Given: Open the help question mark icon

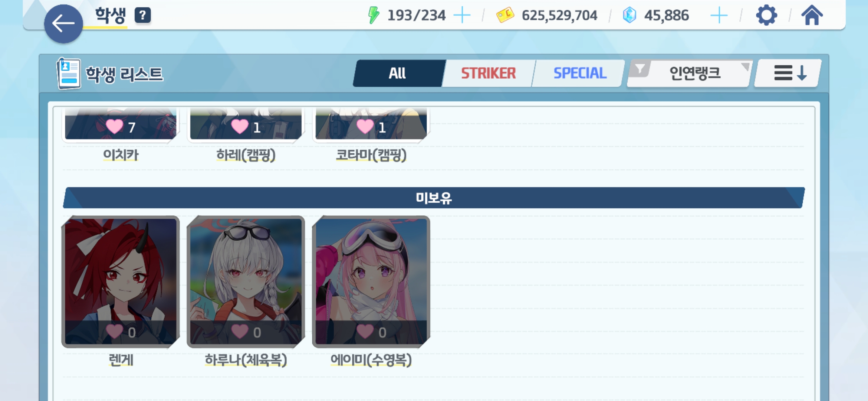Looking at the screenshot, I should tap(143, 16).
